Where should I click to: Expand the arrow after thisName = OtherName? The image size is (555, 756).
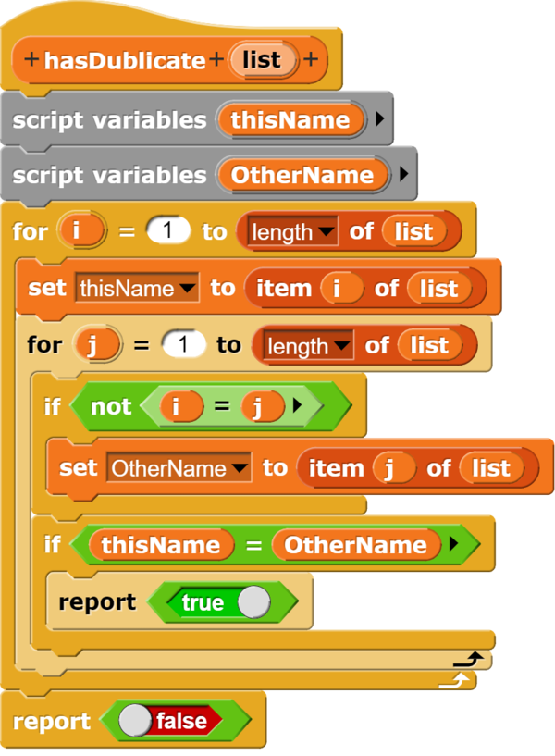(453, 545)
